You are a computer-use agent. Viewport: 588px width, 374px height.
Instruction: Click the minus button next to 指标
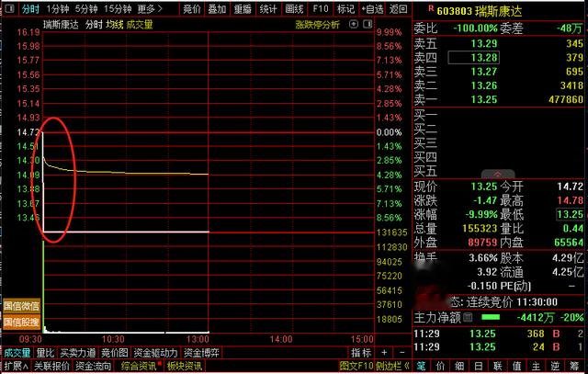point(402,353)
